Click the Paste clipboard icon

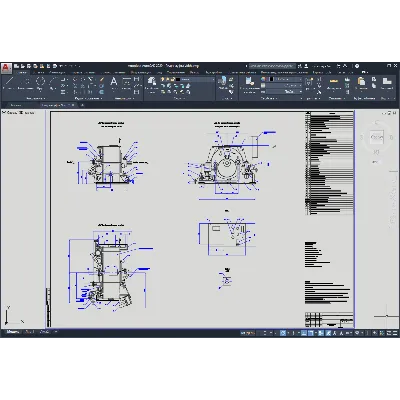coord(361,81)
